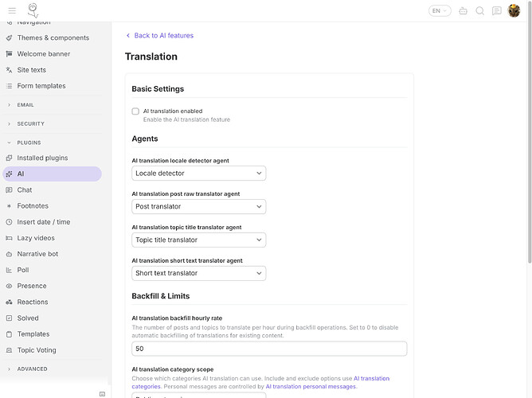Click the Lazy videos icon

pyautogui.click(x=10, y=238)
